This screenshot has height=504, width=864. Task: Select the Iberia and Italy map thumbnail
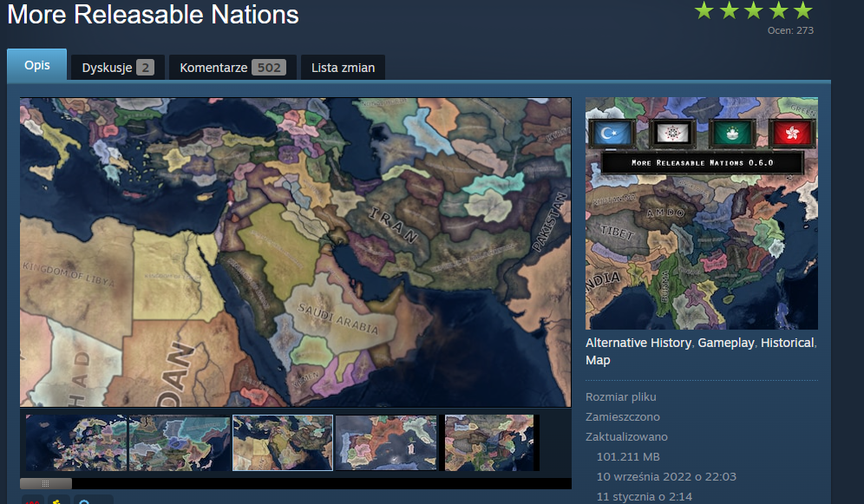[x=386, y=443]
